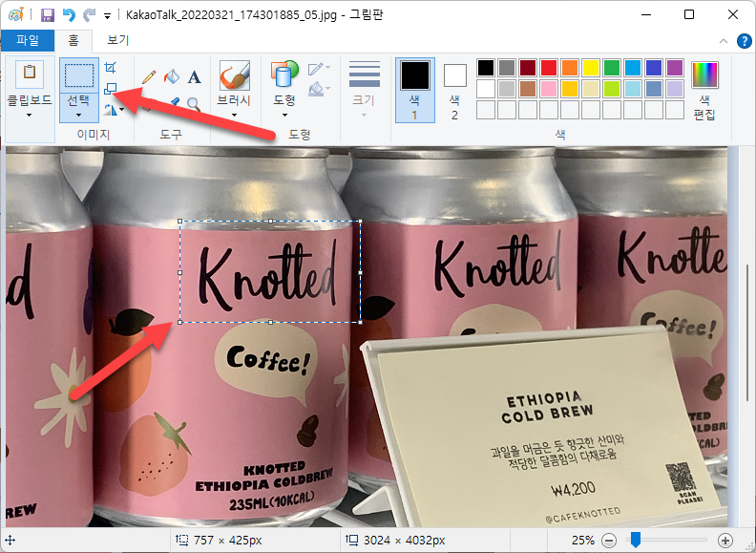Pick the light yellow palette swatch
The height and width of the screenshot is (553, 756).
pyautogui.click(x=591, y=89)
